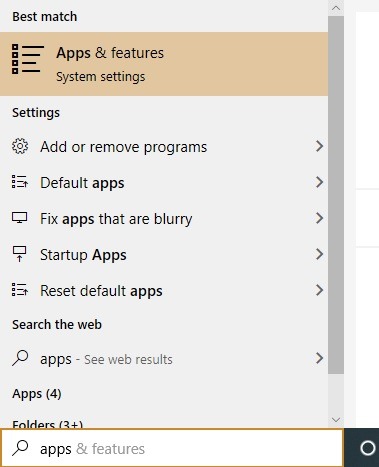This screenshot has width=379, height=467.
Task: Click into the apps search text field
Action: coord(172,448)
